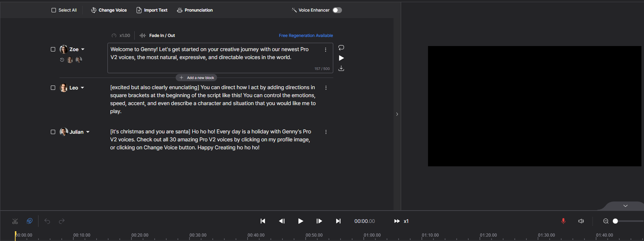This screenshot has height=241, width=644.
Task: Click the timeline zoom slider handle
Action: pos(615,221)
